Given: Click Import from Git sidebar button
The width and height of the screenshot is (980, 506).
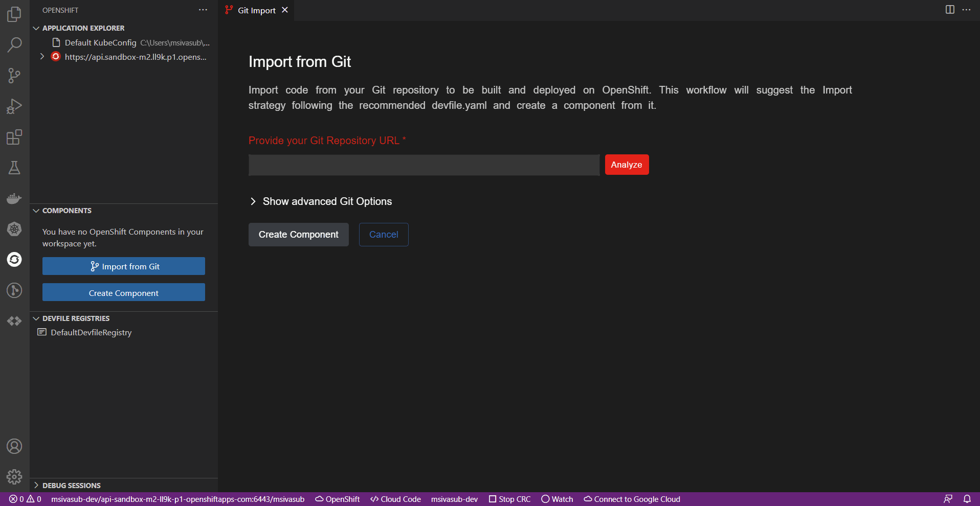Looking at the screenshot, I should [x=124, y=266].
